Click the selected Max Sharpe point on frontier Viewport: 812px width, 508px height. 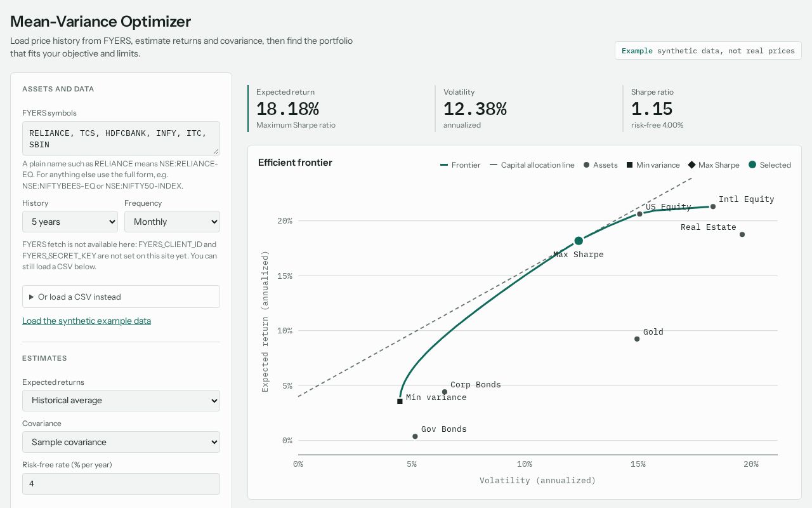[579, 241]
